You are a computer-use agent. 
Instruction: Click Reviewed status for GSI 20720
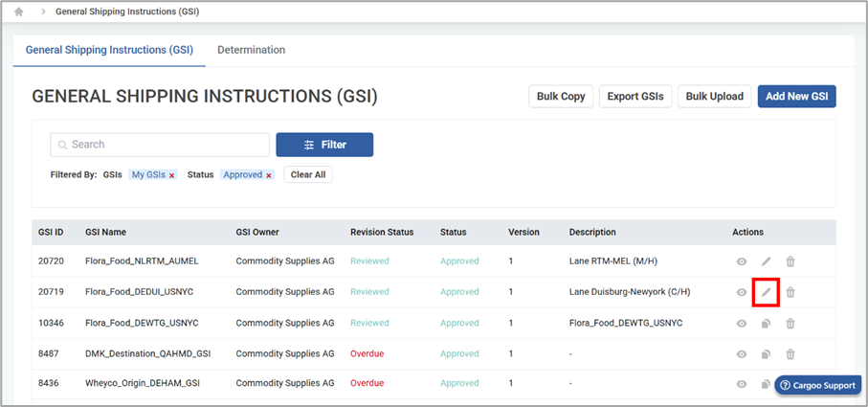tap(369, 261)
